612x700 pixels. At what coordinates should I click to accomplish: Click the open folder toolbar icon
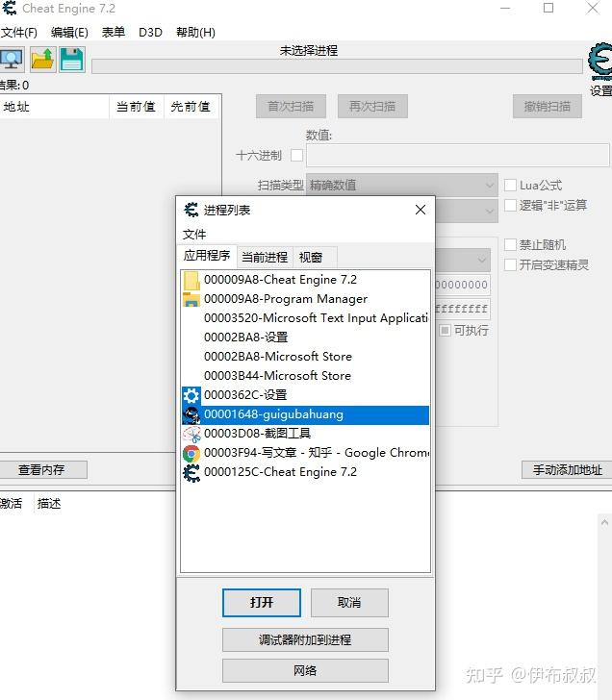point(43,60)
